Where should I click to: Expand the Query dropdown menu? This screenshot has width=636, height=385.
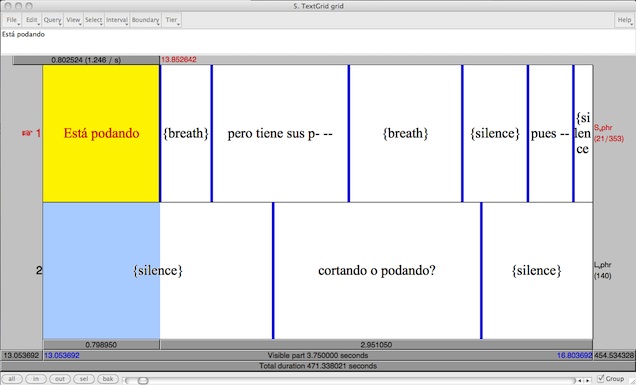pos(52,20)
